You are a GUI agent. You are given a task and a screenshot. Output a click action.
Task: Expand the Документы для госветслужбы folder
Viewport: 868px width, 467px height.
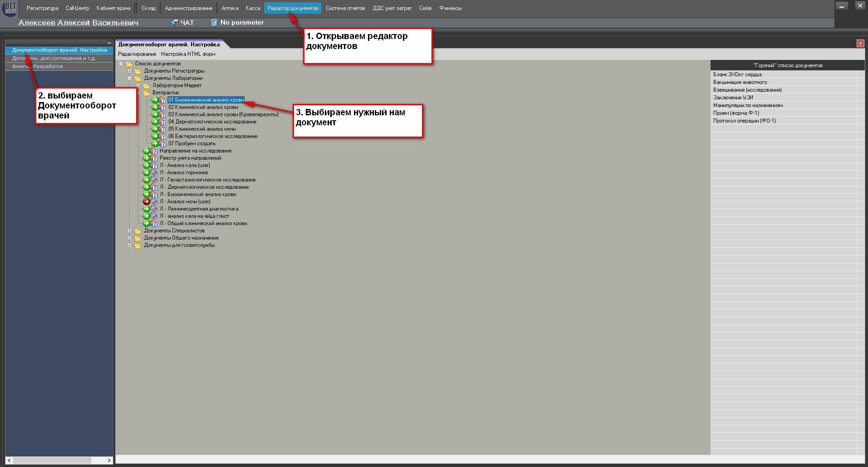pyautogui.click(x=130, y=246)
